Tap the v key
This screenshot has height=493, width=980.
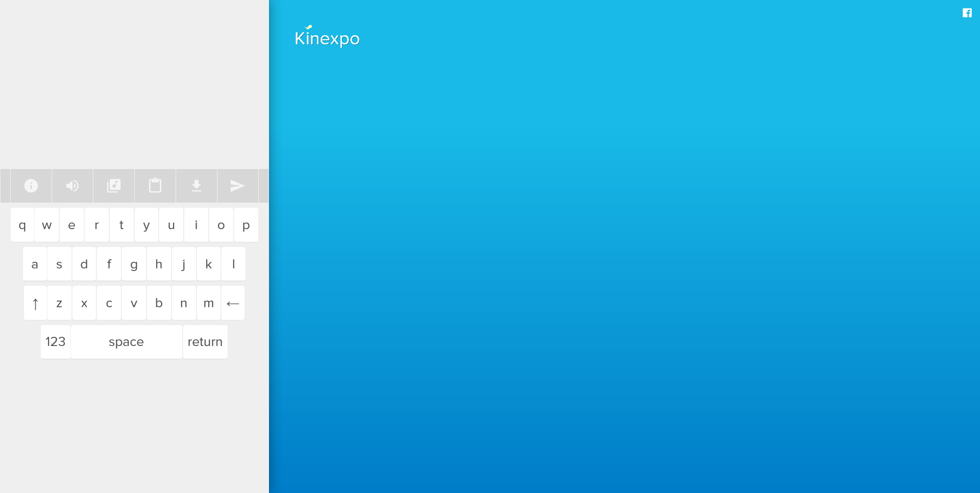134,303
